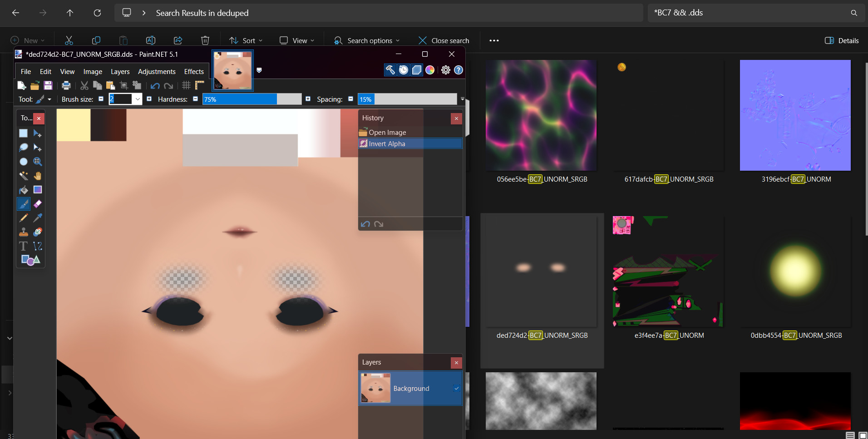Toggle the History window hammer-adjacent clock icon

point(404,69)
